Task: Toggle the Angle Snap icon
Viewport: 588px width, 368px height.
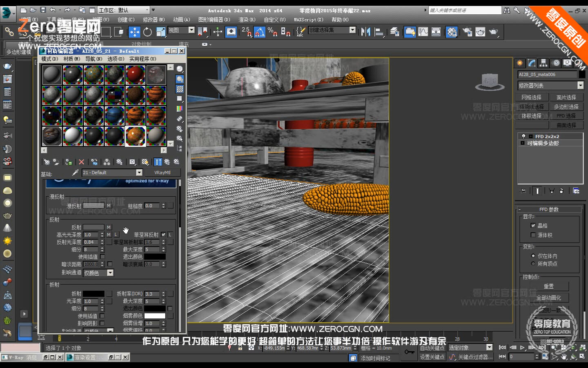Action: click(x=259, y=32)
